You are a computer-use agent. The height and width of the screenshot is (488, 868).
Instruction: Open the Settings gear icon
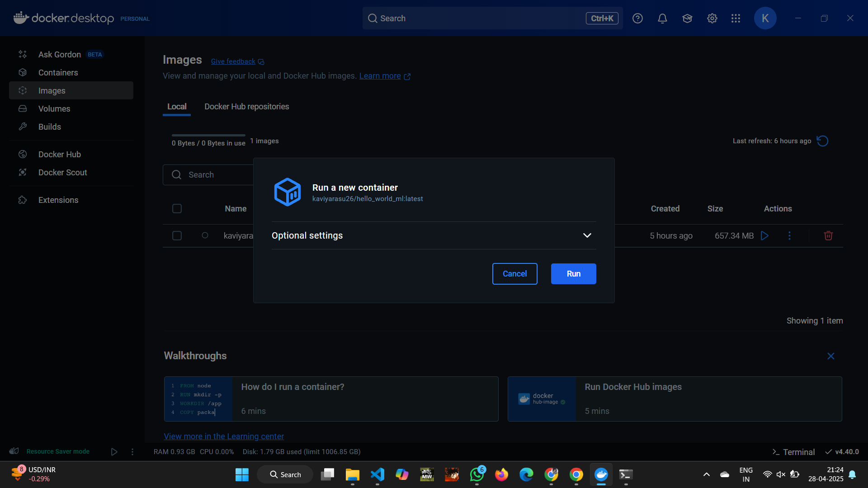pyautogui.click(x=712, y=19)
